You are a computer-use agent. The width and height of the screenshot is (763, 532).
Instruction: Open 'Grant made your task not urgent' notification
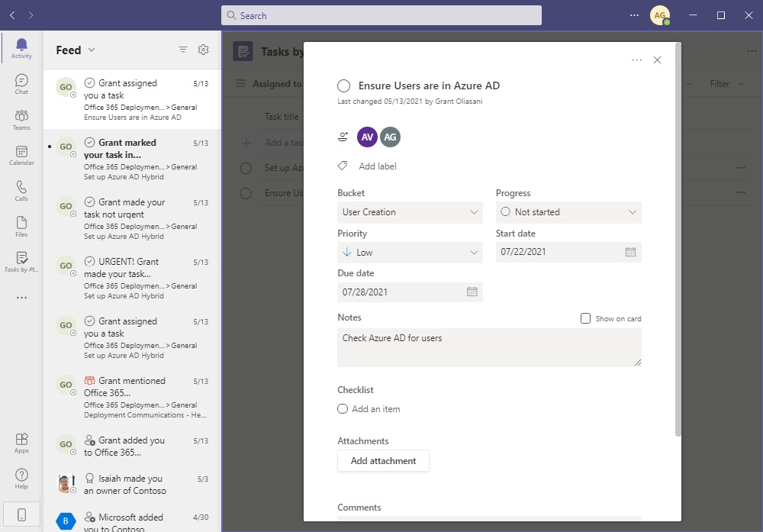(x=132, y=218)
